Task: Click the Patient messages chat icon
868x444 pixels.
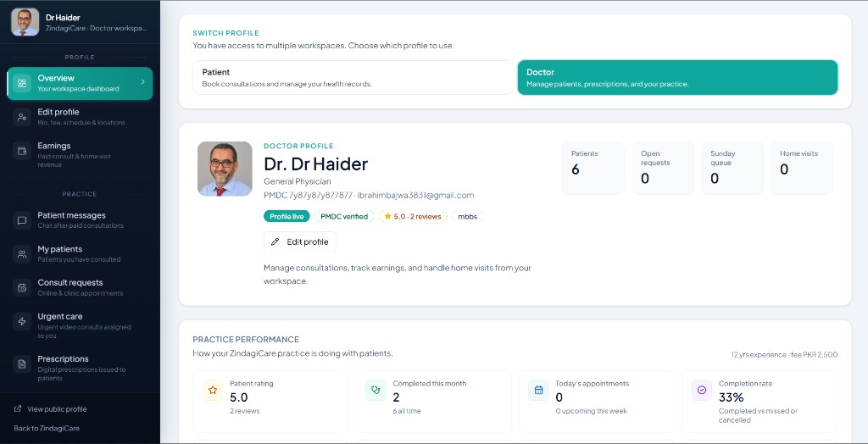Action: tap(22, 220)
